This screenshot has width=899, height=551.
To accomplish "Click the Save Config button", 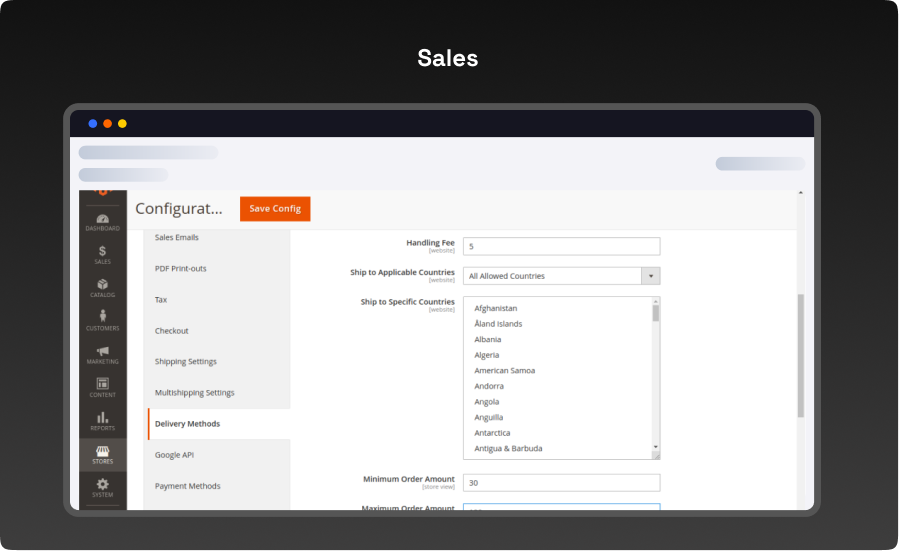I will (x=275, y=208).
